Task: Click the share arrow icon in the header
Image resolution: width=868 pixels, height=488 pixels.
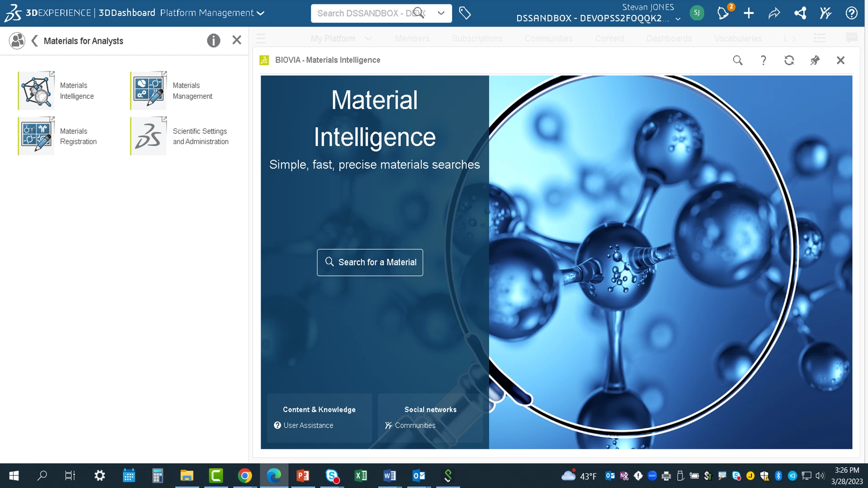Action: click(x=774, y=14)
